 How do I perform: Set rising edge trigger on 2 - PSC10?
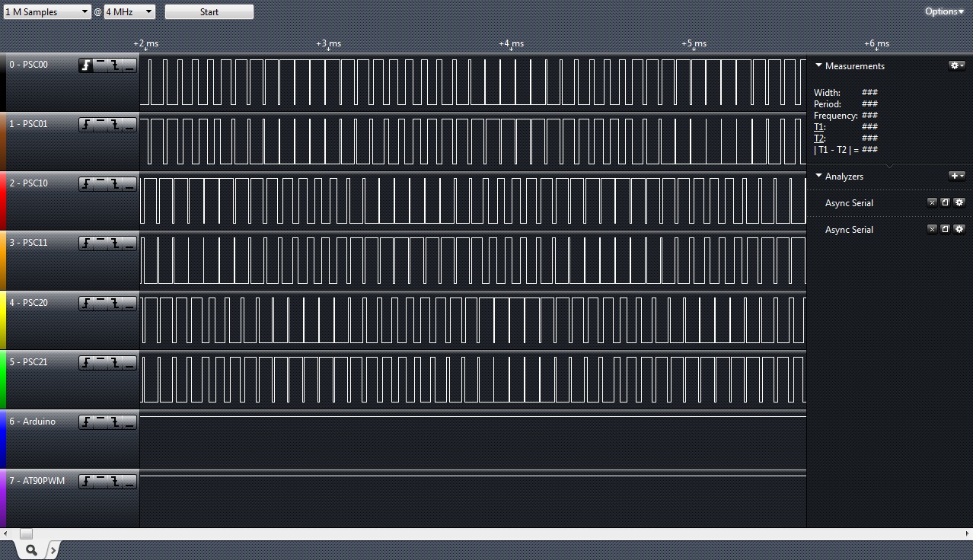pos(86,184)
